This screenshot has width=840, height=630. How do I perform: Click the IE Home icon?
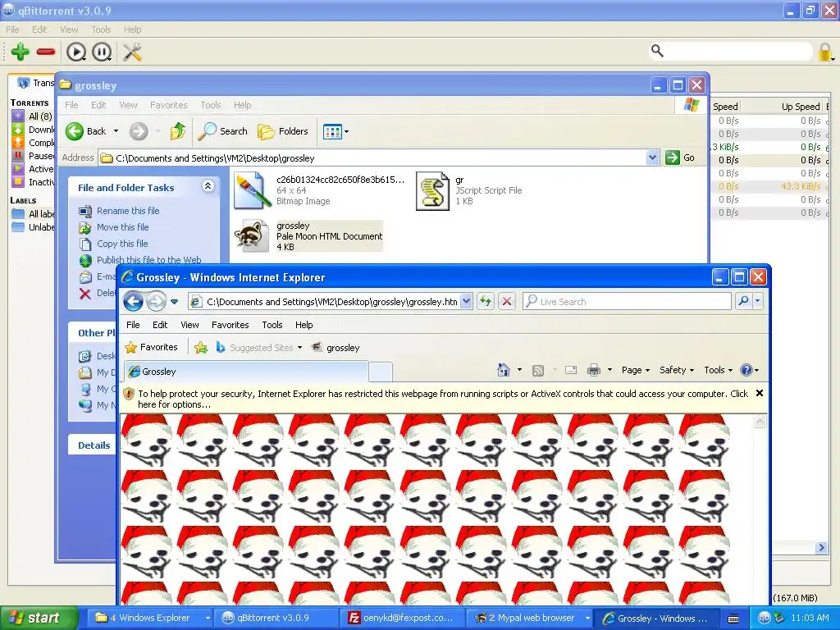[x=504, y=370]
